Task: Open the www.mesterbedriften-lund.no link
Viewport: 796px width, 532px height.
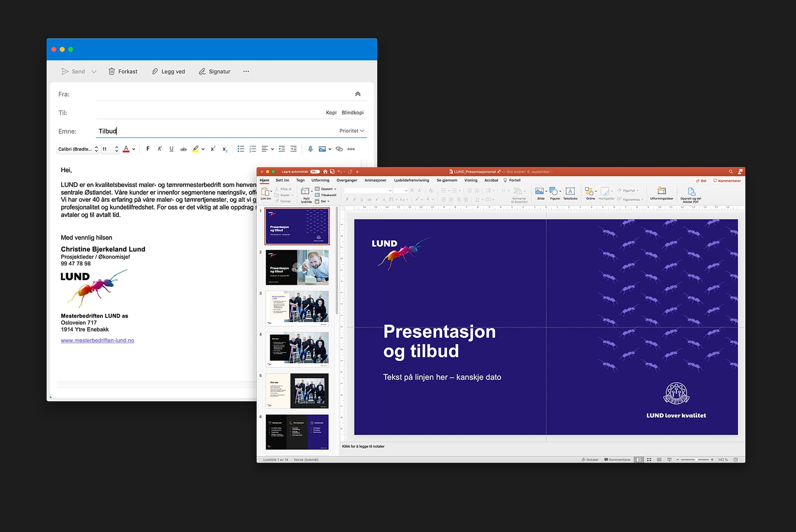Action: (x=98, y=341)
